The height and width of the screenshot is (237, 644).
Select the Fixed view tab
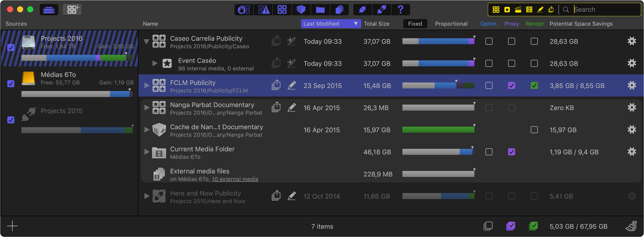point(415,24)
